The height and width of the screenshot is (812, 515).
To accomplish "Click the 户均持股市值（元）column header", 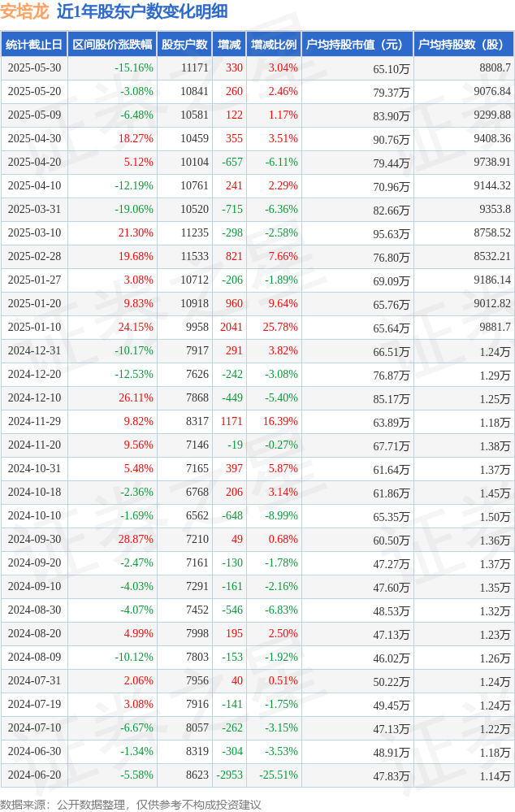I will click(x=357, y=45).
